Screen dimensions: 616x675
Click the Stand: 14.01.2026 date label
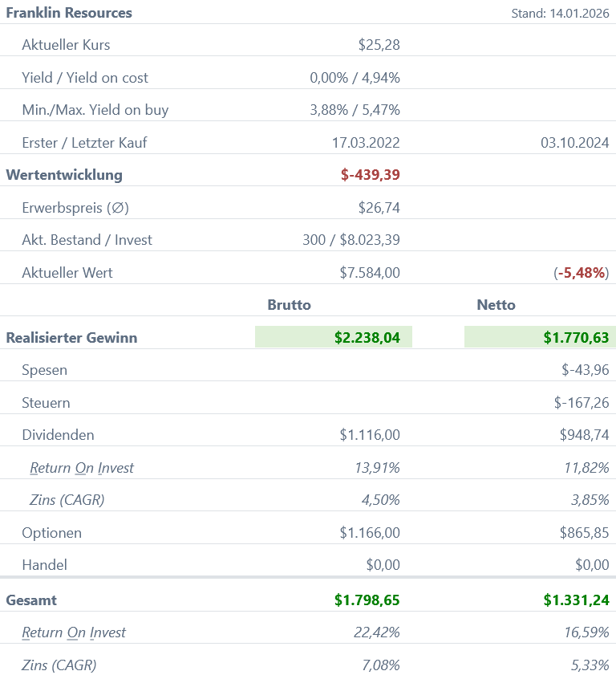point(560,14)
